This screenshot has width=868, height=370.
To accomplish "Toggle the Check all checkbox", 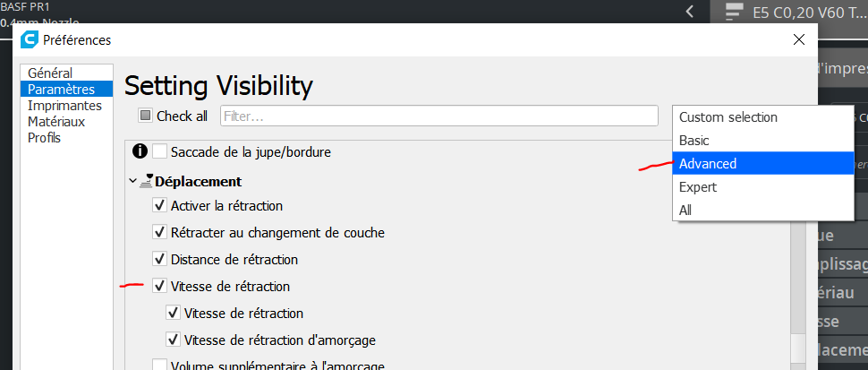I will pyautogui.click(x=146, y=116).
